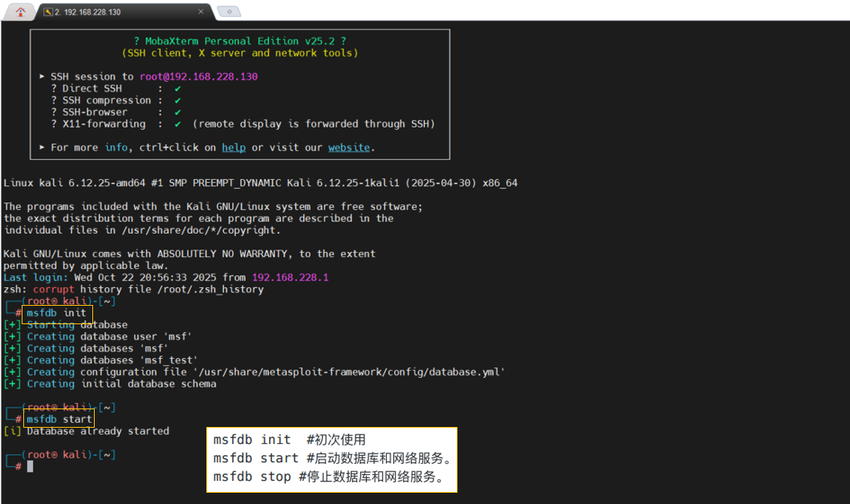Click the root@192.168.228.130 session address
850x504 pixels.
(x=198, y=76)
